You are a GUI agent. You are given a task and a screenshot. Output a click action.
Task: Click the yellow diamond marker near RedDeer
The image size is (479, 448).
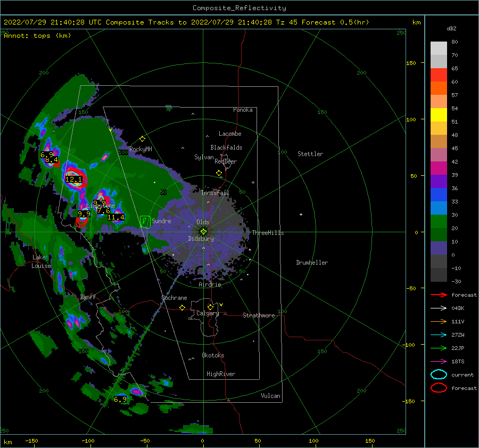pyautogui.click(x=219, y=173)
